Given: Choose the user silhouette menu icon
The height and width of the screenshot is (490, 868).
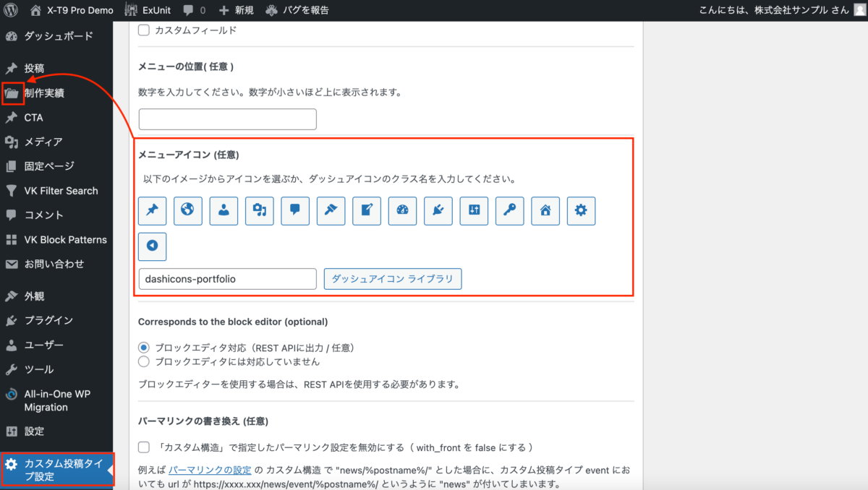Looking at the screenshot, I should click(224, 210).
